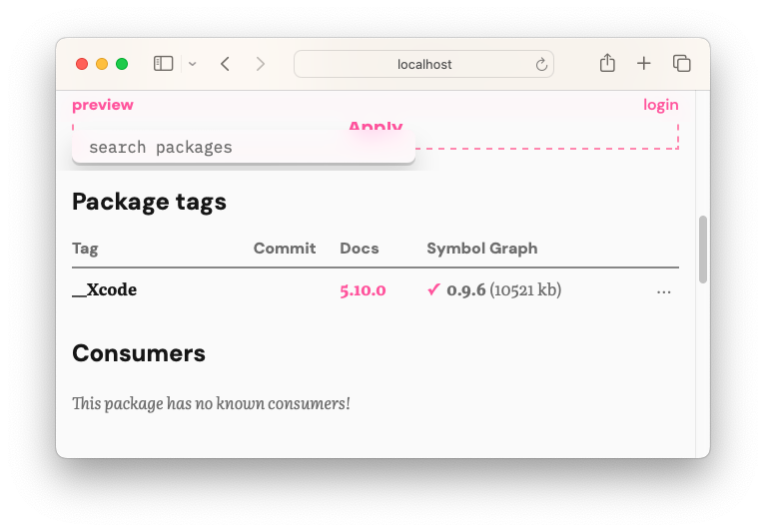Show tab overview icon

click(x=681, y=64)
